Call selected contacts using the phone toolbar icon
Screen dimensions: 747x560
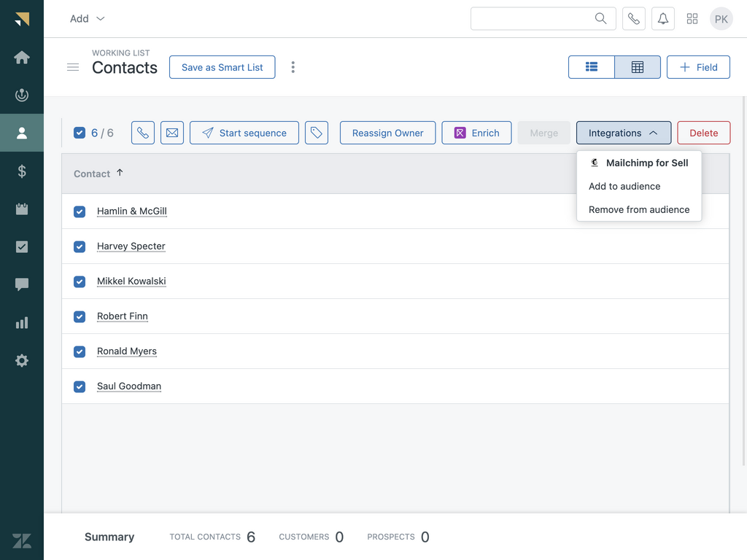(143, 133)
